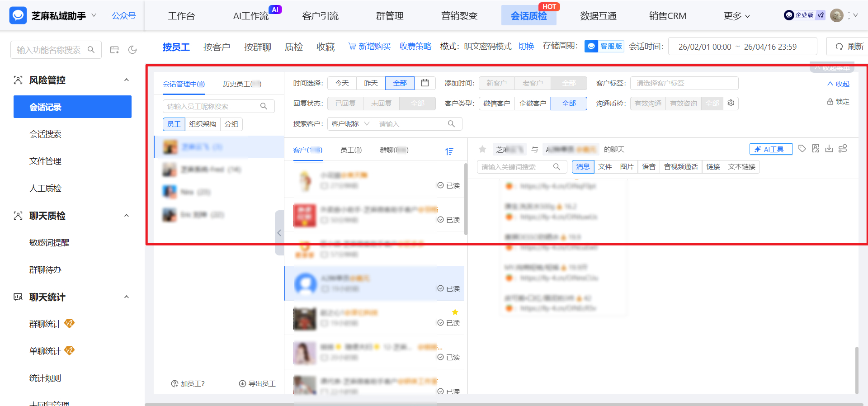
Task: Switch to the 收藏 view
Action: click(325, 47)
